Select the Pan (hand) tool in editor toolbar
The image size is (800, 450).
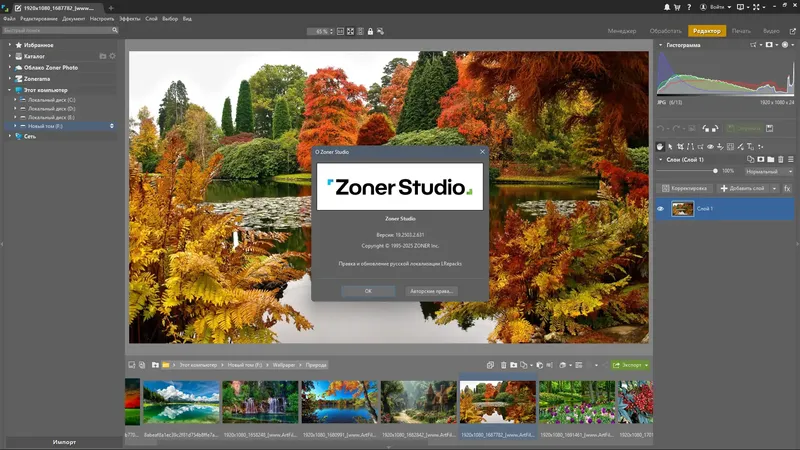[x=660, y=147]
